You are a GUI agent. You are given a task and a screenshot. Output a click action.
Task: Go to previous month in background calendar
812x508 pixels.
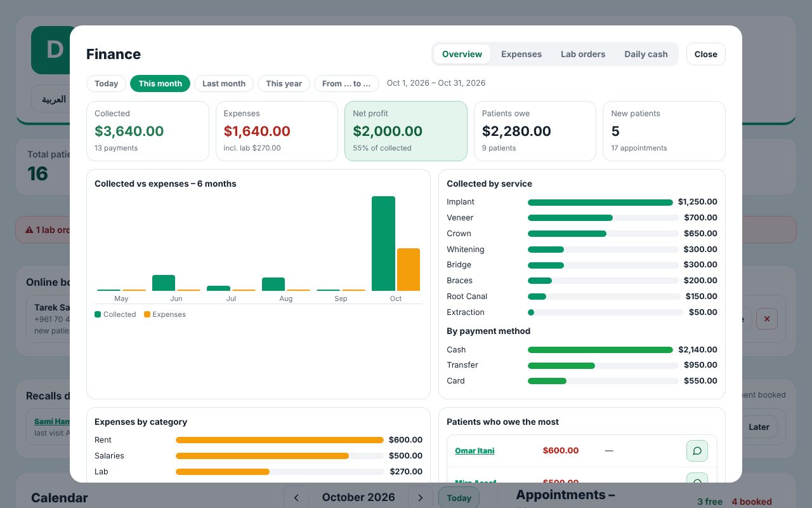296,497
